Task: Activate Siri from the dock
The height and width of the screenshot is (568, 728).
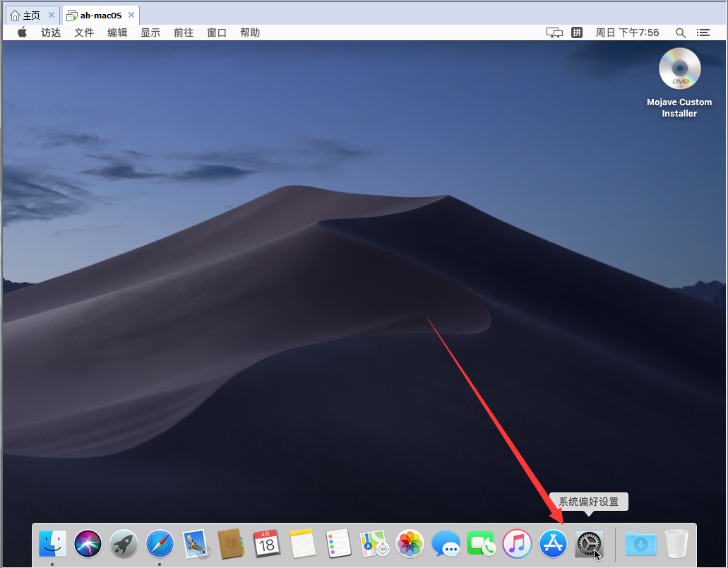Action: tap(88, 544)
